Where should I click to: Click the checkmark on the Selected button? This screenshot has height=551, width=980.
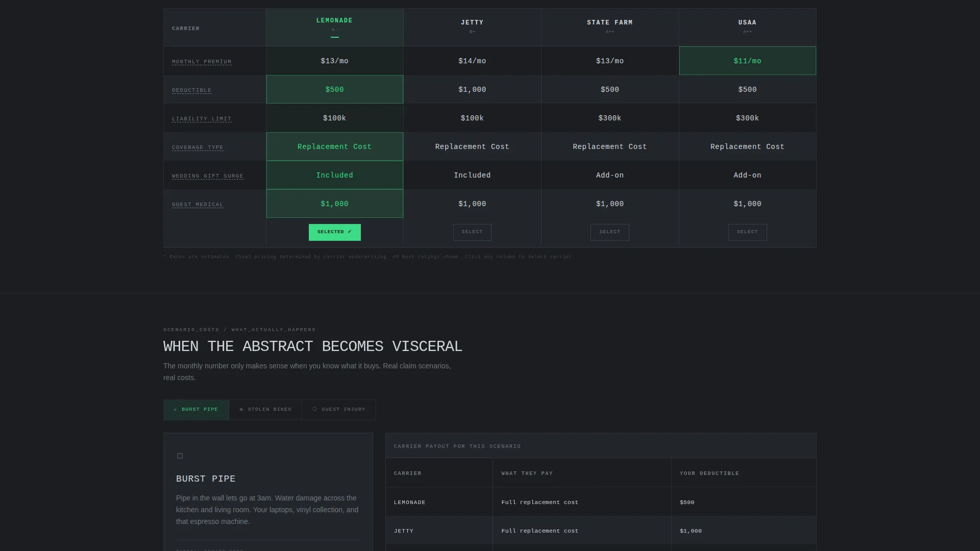pyautogui.click(x=350, y=232)
